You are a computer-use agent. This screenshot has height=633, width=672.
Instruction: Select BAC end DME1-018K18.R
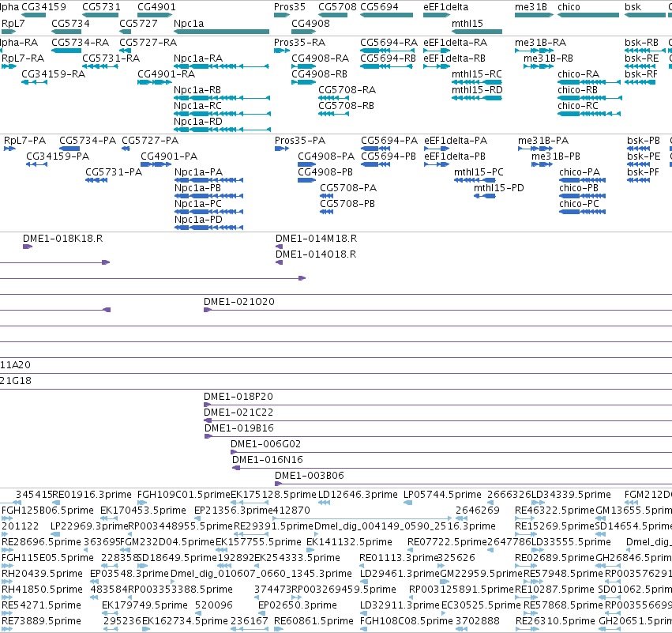pyautogui.click(x=28, y=247)
